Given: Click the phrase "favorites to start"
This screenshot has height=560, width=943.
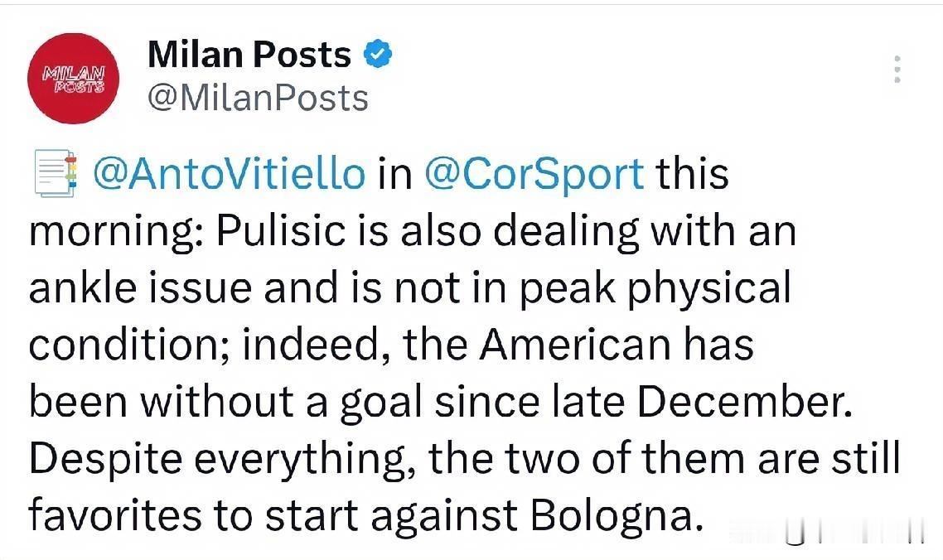Looking at the screenshot, I should [x=194, y=515].
